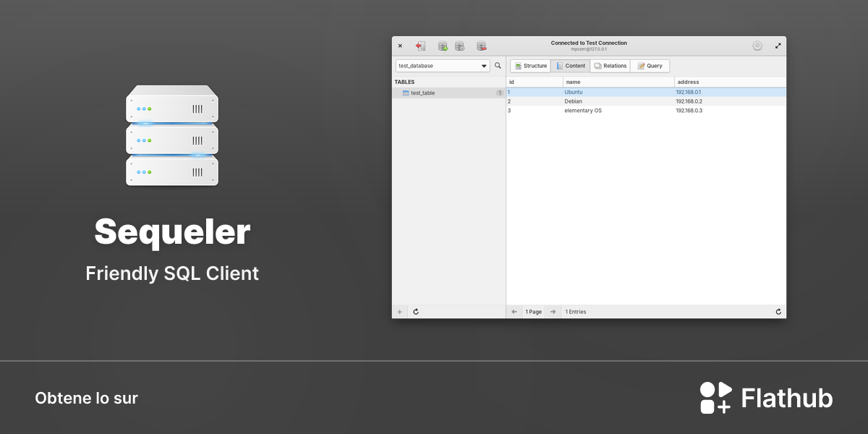Go to the previous page with the left arrow
Screen dimensions: 868x434
tap(514, 312)
